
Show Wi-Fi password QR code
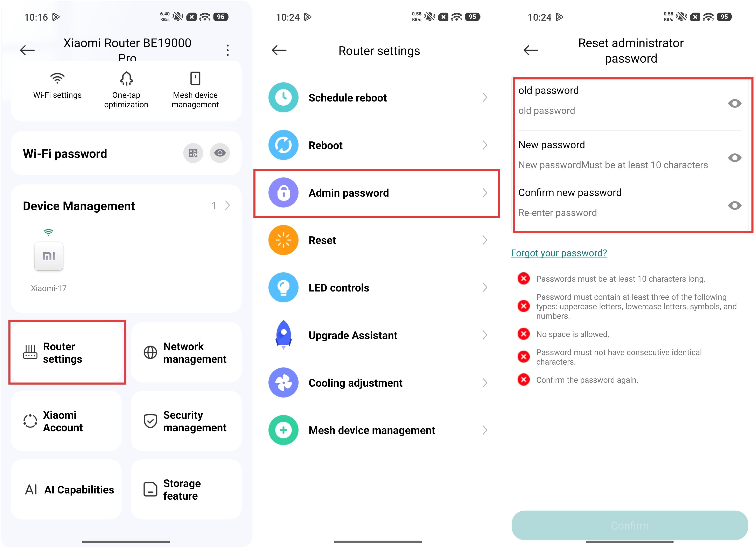193,153
